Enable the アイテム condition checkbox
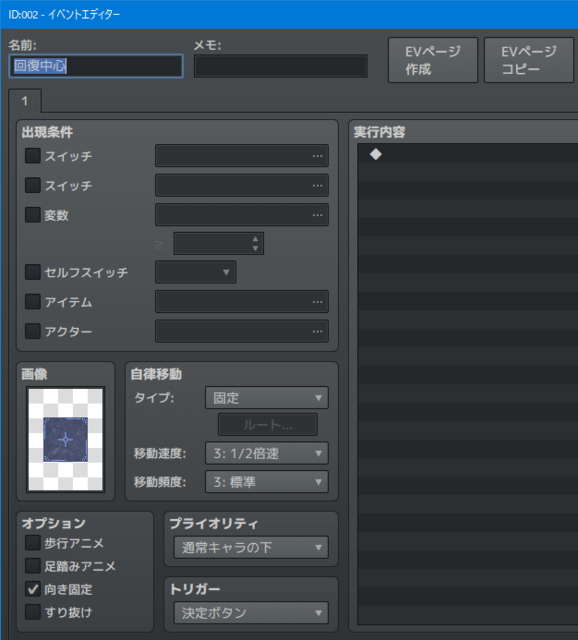 pos(33,302)
